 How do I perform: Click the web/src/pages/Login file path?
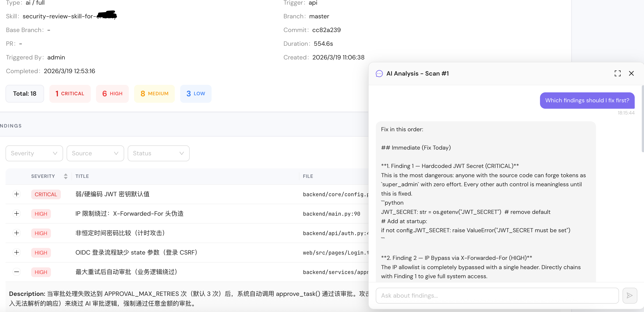coord(336,253)
